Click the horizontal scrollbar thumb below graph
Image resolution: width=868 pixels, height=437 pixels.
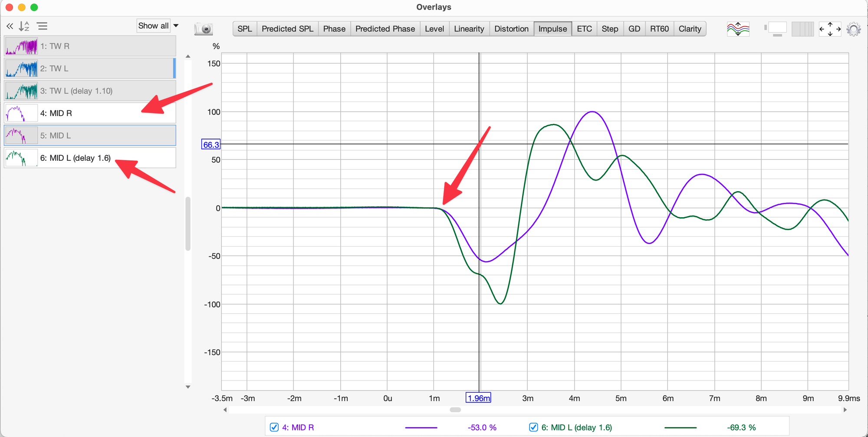tap(455, 410)
